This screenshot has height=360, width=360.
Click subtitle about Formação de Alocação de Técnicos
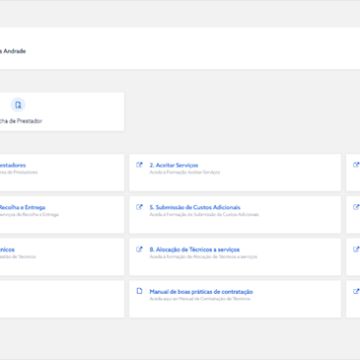tap(203, 257)
